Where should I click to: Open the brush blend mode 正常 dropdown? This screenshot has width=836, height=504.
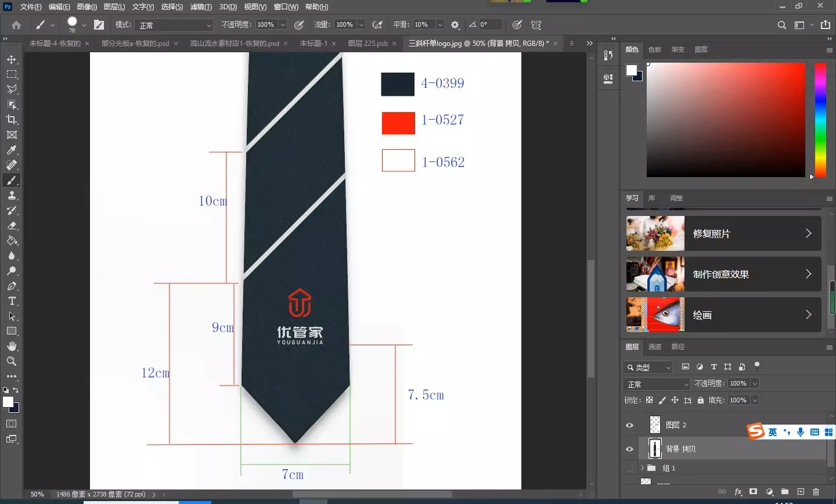[x=174, y=26]
